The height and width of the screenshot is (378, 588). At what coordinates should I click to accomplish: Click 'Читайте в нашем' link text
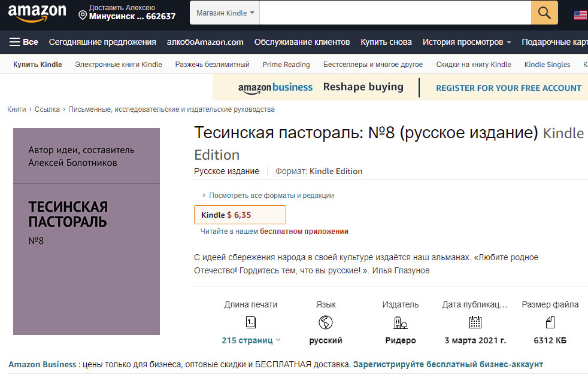pos(229,231)
